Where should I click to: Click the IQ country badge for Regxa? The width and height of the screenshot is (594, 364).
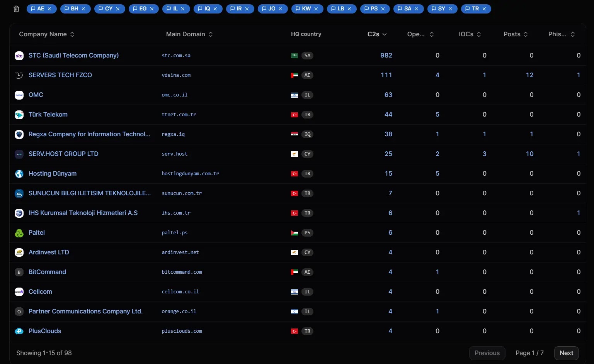click(307, 134)
